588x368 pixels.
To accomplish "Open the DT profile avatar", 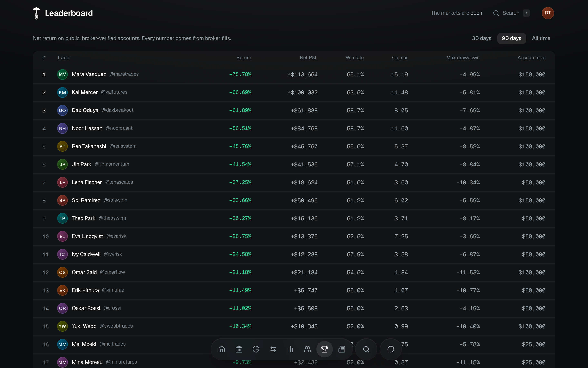I will point(548,13).
